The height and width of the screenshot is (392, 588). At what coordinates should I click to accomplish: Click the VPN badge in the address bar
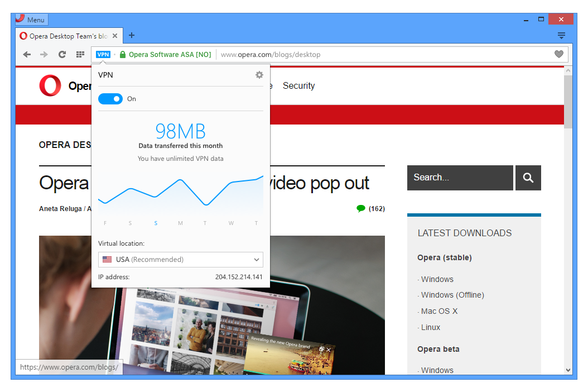(x=103, y=54)
